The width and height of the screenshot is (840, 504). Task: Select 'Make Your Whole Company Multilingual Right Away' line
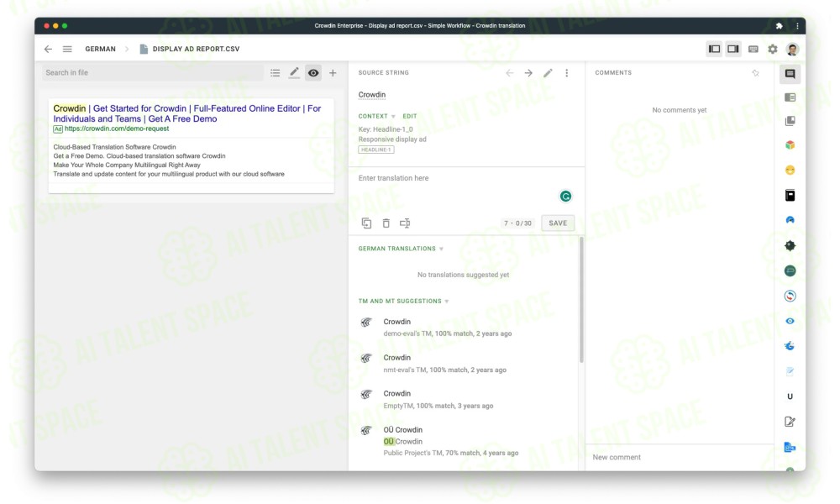[x=127, y=165]
